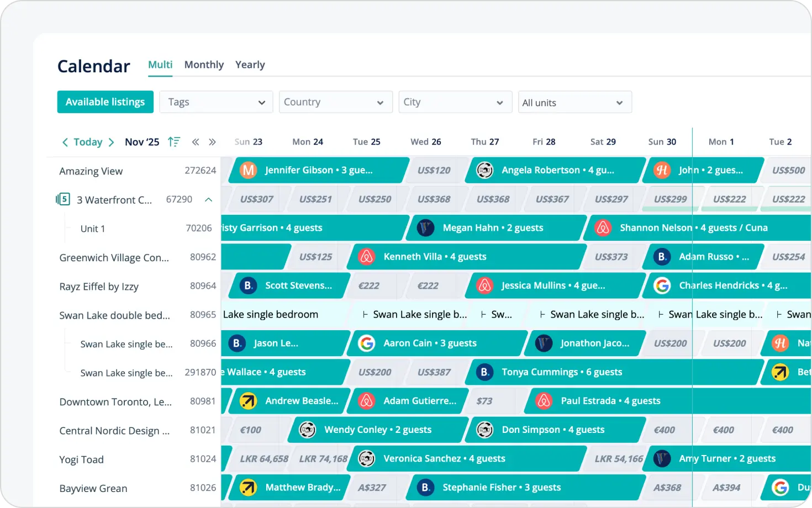Click the multi-unit icon beside 3 Waterfront
812x508 pixels.
pos(64,199)
